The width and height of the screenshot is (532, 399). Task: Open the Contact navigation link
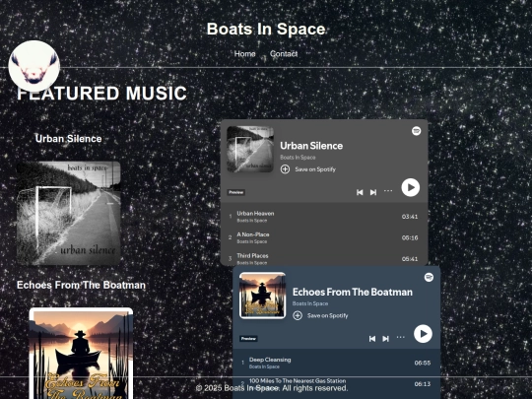284,53
